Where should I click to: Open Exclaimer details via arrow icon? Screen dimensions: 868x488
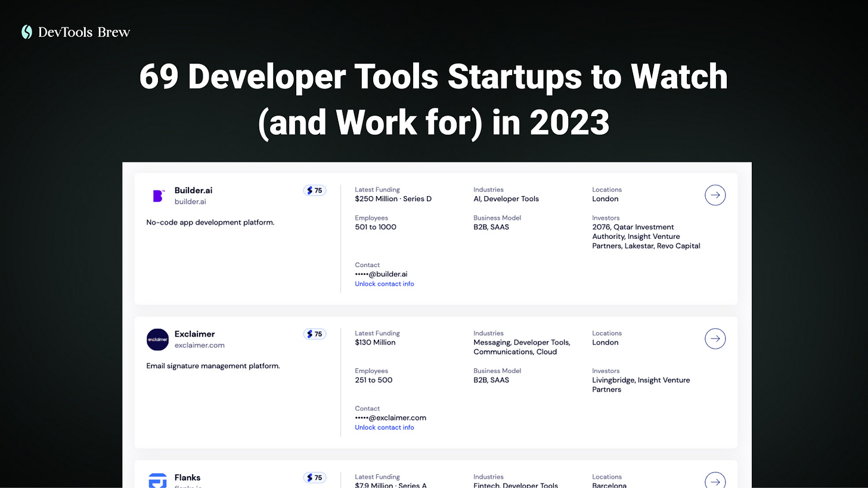point(715,338)
